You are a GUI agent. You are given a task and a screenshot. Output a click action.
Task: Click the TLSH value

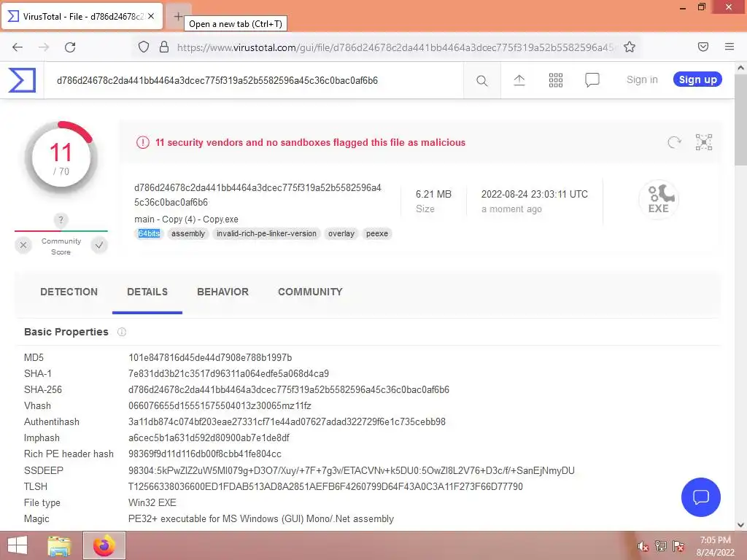pyautogui.click(x=325, y=486)
